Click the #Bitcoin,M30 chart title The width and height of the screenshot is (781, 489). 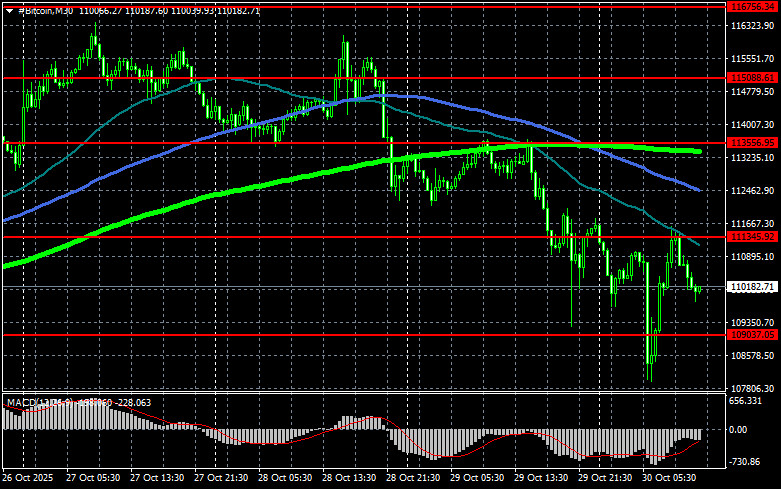[45, 10]
